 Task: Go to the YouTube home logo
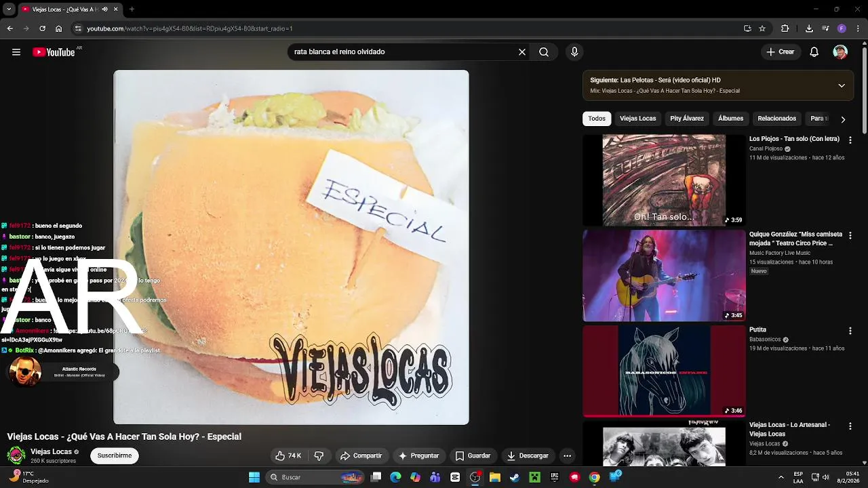(54, 52)
